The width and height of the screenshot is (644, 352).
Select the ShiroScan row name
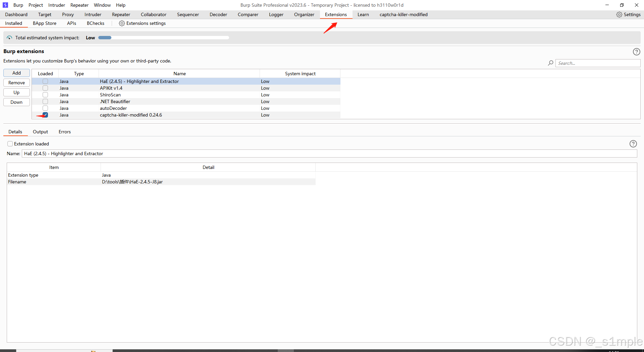click(110, 95)
